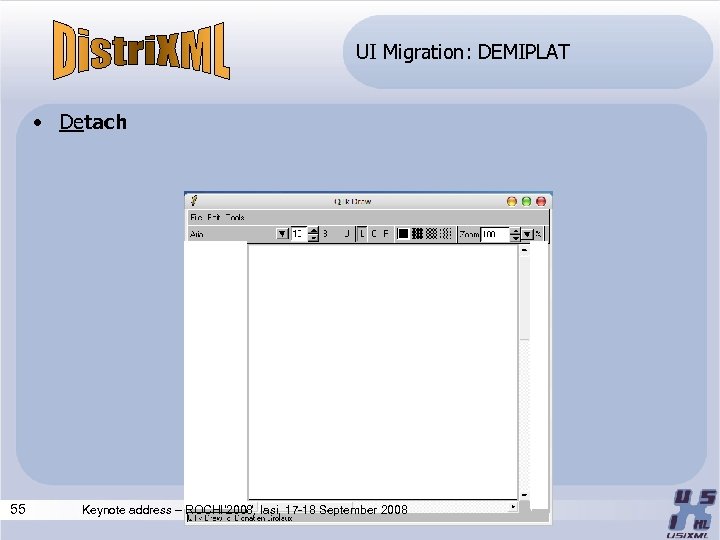
Task: Open the font name dropdown arrow
Action: click(x=282, y=234)
